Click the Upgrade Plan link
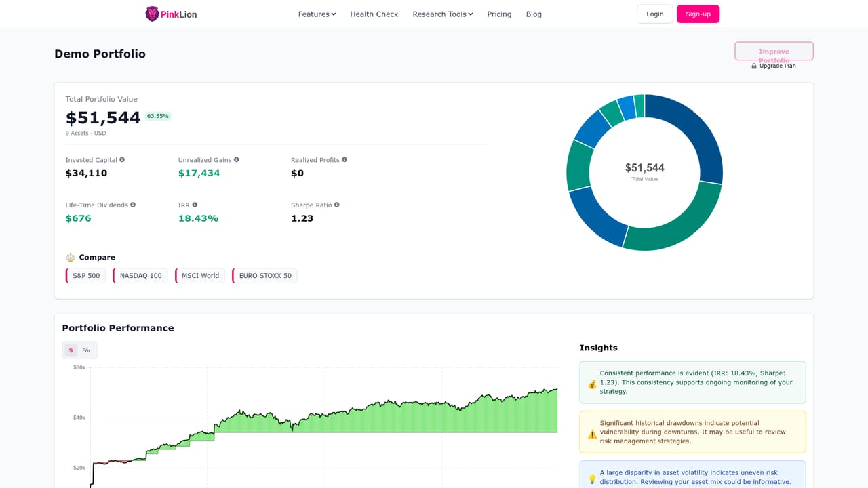 tap(778, 66)
